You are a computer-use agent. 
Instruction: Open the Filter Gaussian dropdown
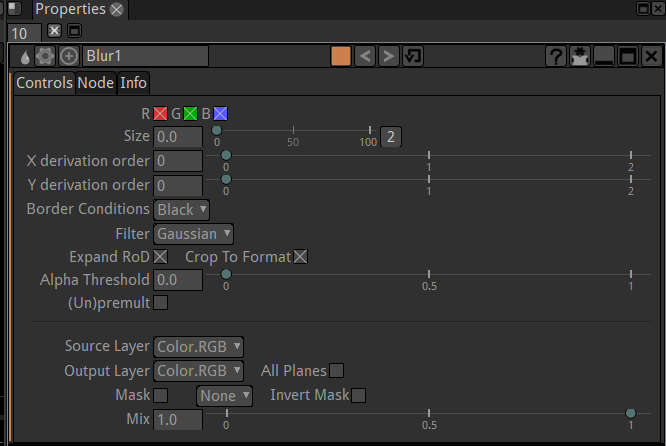coord(194,234)
